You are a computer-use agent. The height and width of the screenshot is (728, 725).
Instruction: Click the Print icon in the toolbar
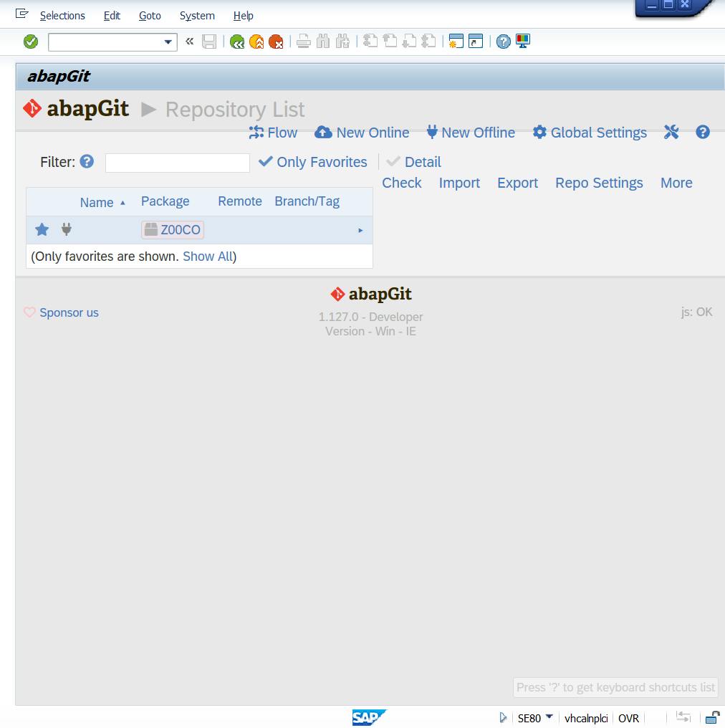coord(304,42)
